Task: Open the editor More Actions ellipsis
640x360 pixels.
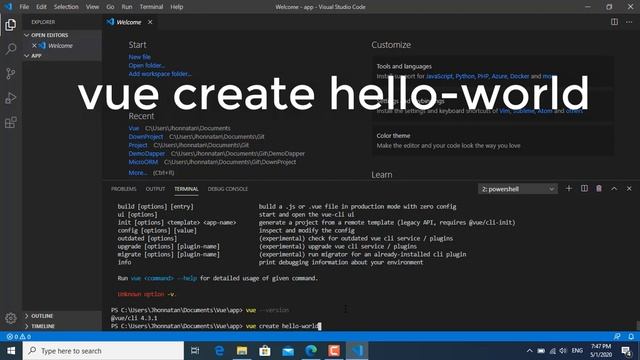Action: (629, 22)
